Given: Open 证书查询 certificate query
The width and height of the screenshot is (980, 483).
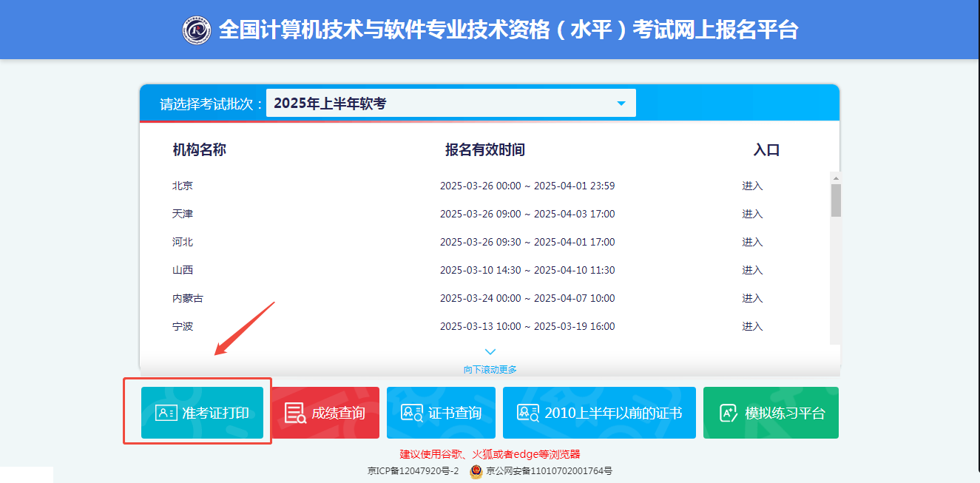Looking at the screenshot, I should coord(441,413).
